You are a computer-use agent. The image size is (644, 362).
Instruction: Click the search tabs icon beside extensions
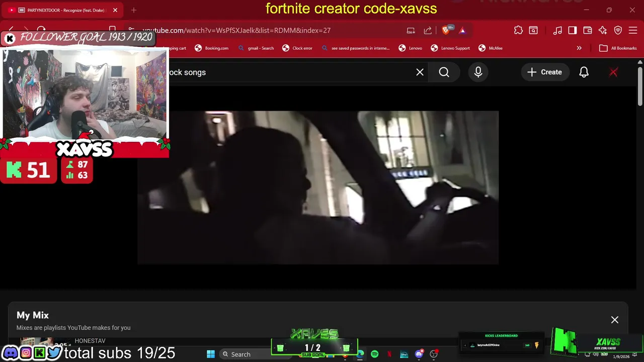pos(533,31)
